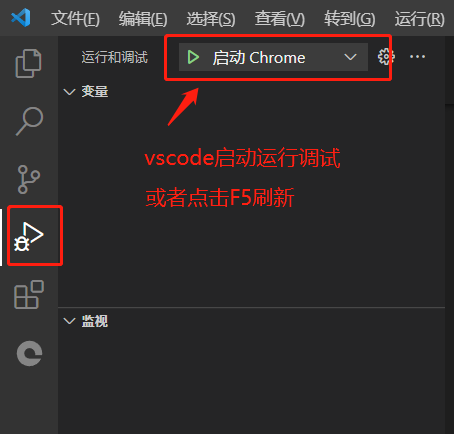Open the 查看(V) menu
This screenshot has height=434, width=454.
(280, 18)
